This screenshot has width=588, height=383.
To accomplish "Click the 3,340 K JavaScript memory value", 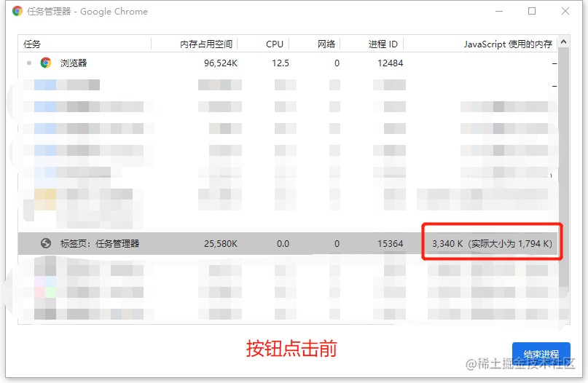I will click(x=492, y=244).
